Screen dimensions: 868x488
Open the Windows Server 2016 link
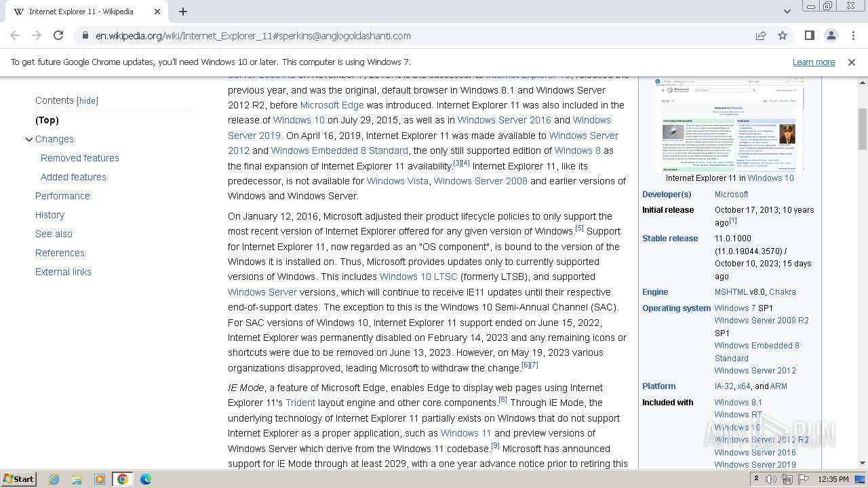[505, 120]
